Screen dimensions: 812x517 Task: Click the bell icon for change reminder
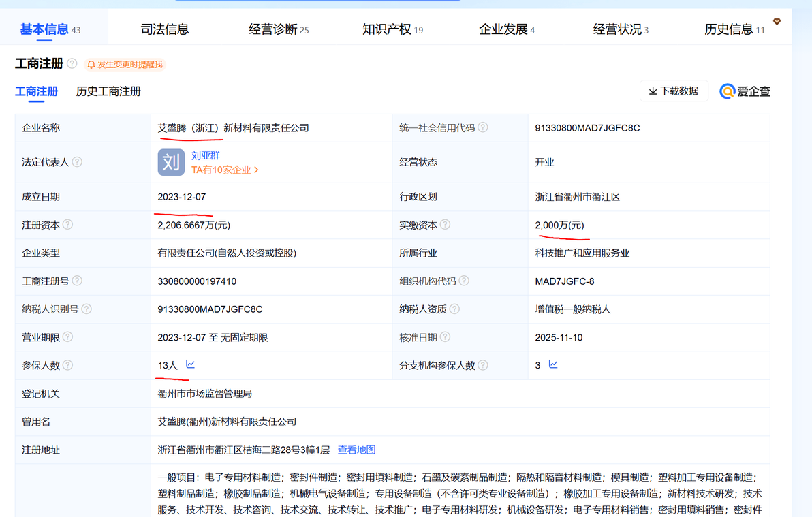point(91,65)
